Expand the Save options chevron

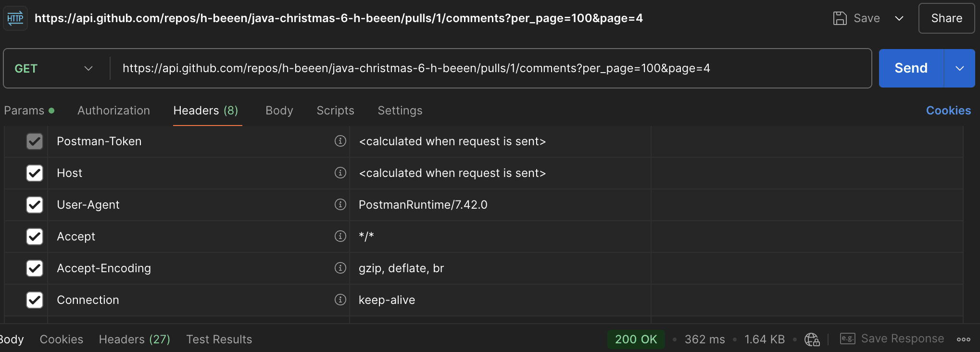point(899,18)
